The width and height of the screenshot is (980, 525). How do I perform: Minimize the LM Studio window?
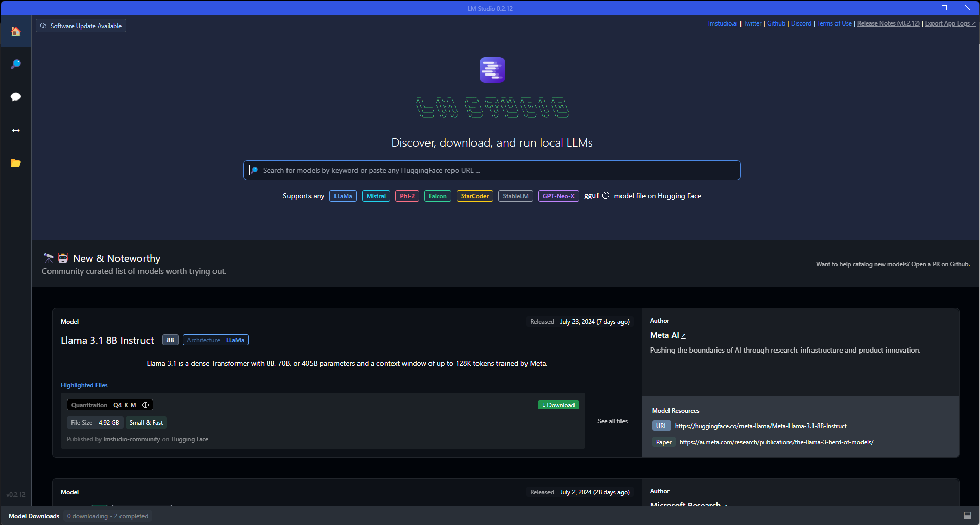click(x=921, y=8)
